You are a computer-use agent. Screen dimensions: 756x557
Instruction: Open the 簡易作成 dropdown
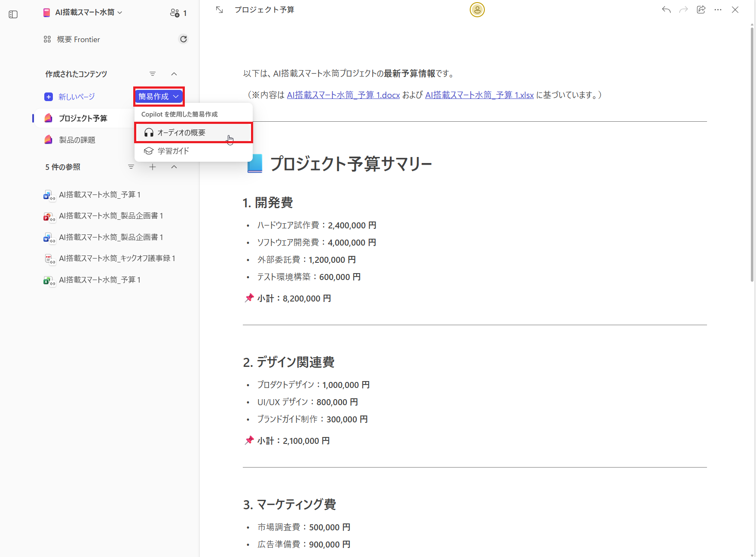[x=158, y=96]
